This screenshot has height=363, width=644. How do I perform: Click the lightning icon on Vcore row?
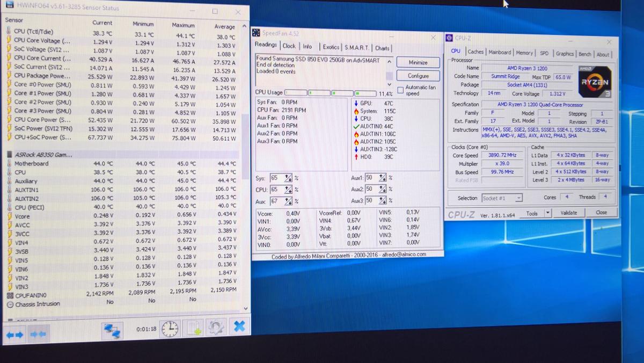tap(10, 216)
